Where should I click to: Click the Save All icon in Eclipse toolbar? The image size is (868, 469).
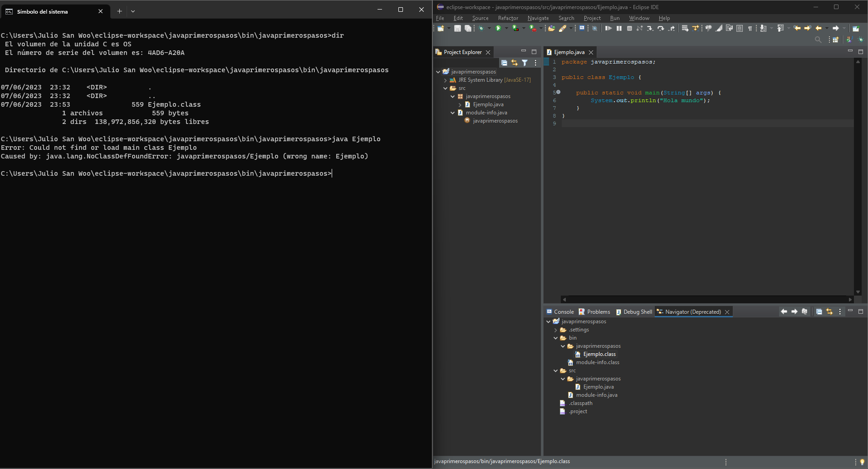point(468,28)
